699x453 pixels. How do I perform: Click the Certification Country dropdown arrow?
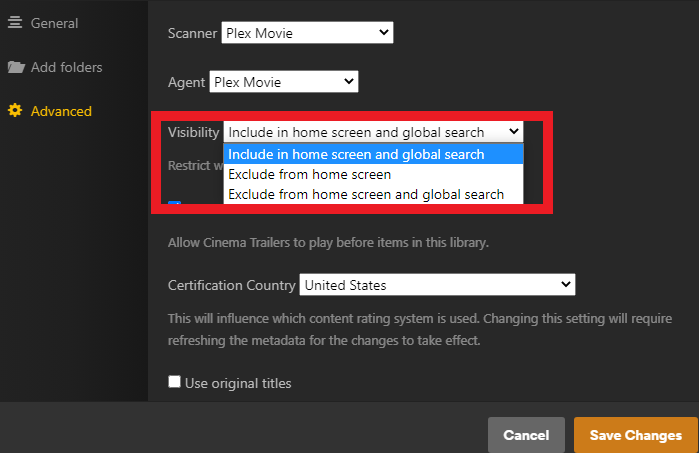(x=566, y=285)
